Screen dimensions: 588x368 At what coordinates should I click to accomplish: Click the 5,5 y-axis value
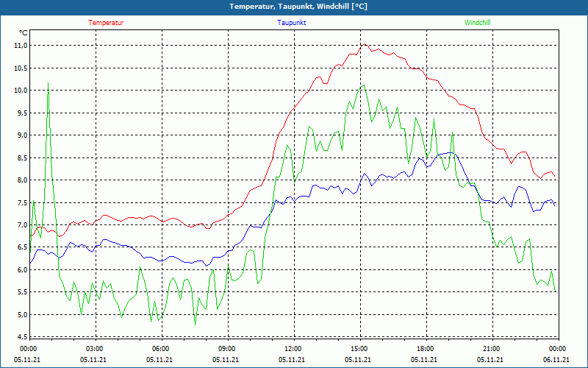pyautogui.click(x=22, y=291)
